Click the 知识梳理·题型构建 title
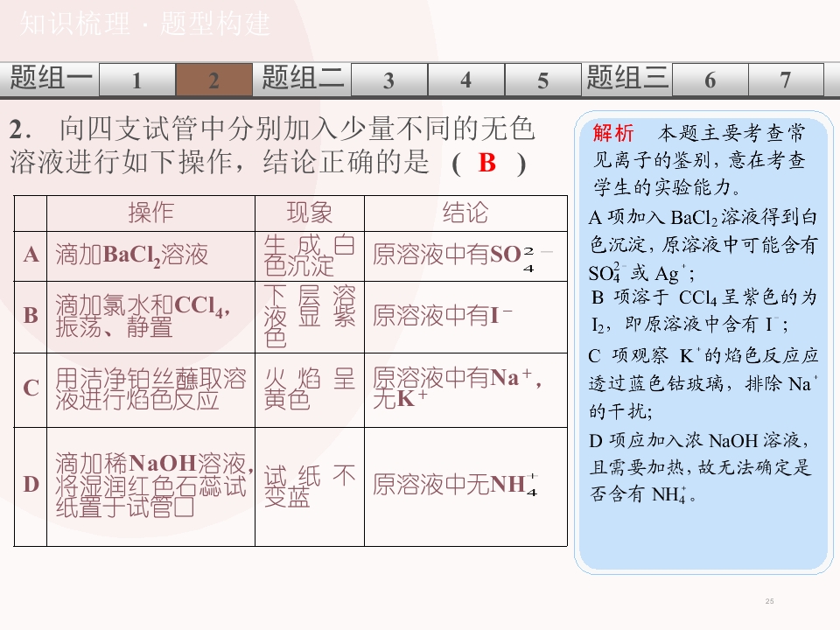840x630 pixels. pyautogui.click(x=145, y=24)
